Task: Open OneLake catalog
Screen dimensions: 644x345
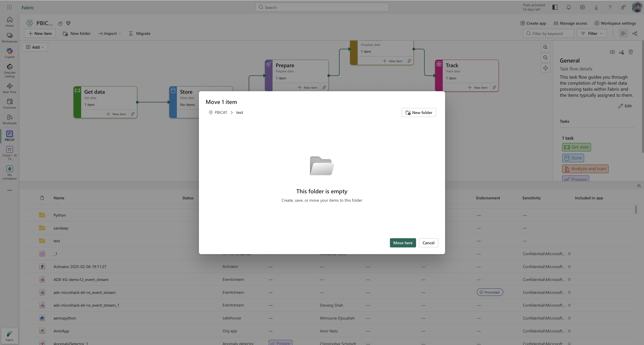Action: [x=10, y=71]
